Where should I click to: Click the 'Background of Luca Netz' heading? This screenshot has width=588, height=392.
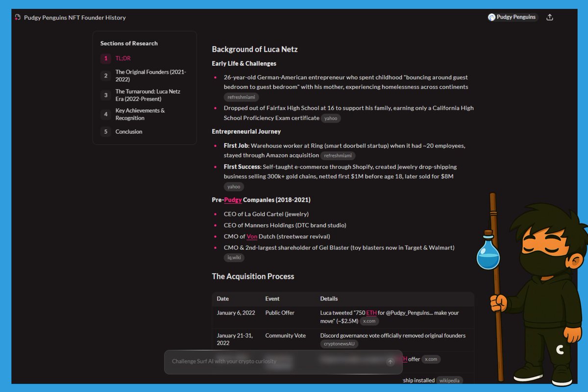[x=255, y=49]
